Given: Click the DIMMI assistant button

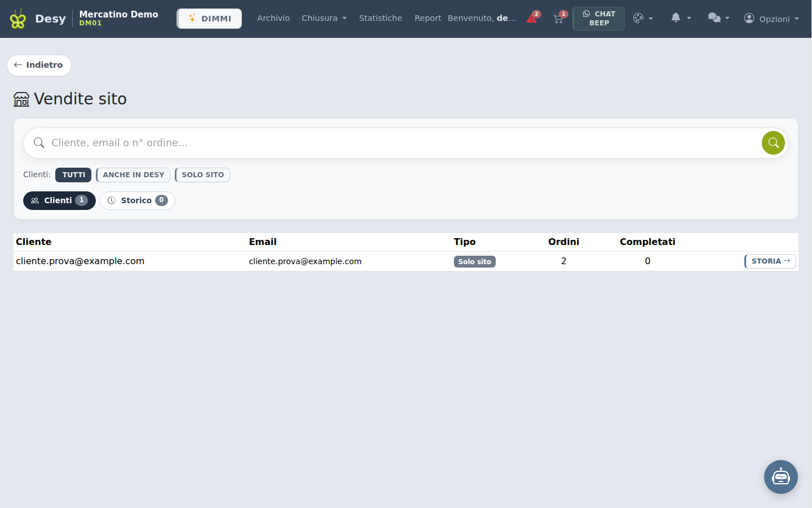Looking at the screenshot, I should (x=209, y=19).
